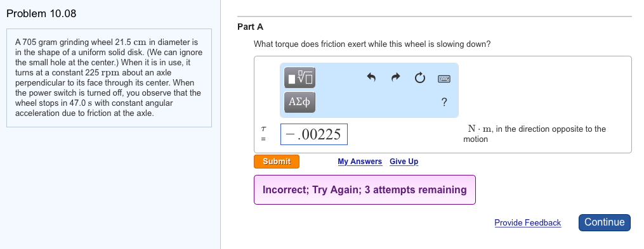This screenshot has height=249, width=644.
Task: Click the τ = symbol label
Action: point(263,134)
